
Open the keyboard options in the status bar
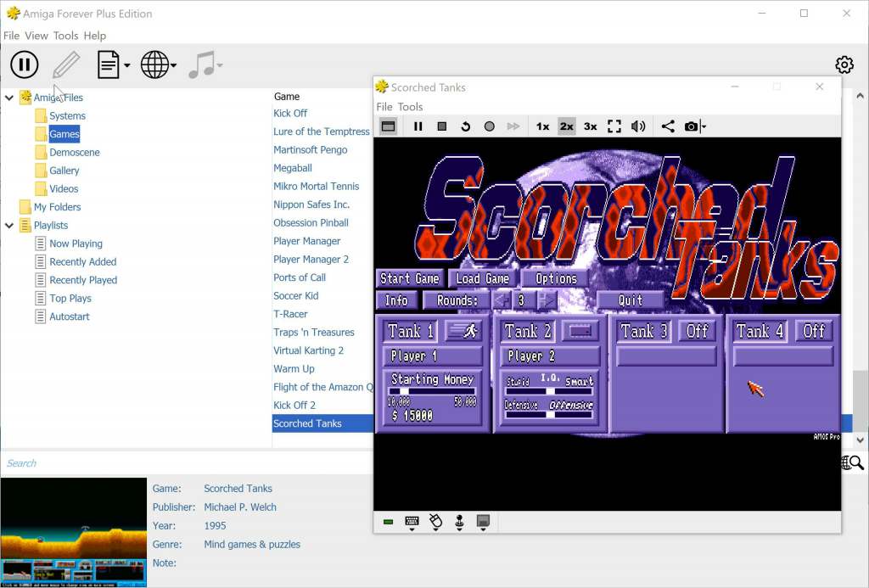(x=412, y=522)
